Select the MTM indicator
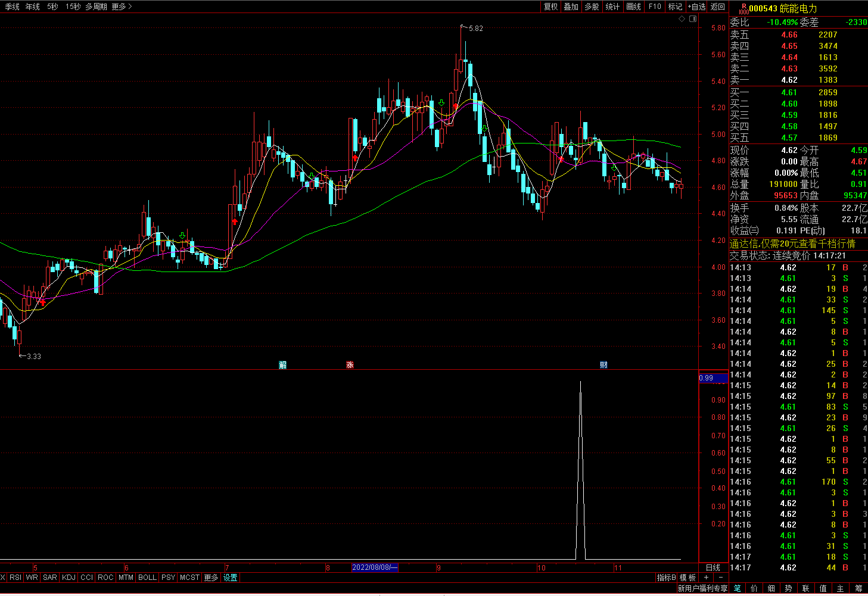 (x=126, y=578)
